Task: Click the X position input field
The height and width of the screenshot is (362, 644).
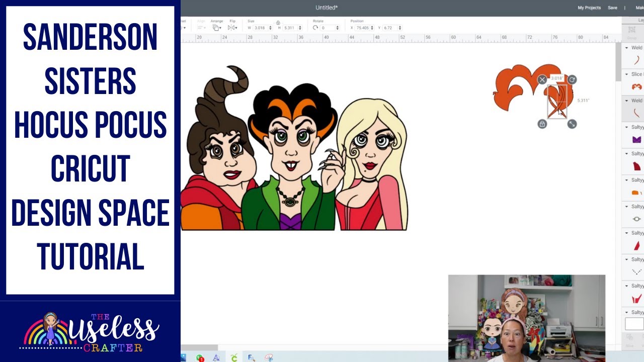Action: (362, 28)
